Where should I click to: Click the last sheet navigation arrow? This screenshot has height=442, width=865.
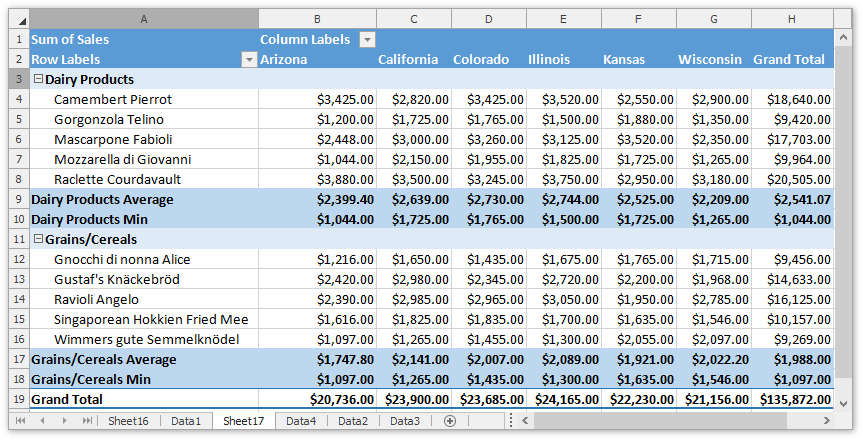click(86, 421)
